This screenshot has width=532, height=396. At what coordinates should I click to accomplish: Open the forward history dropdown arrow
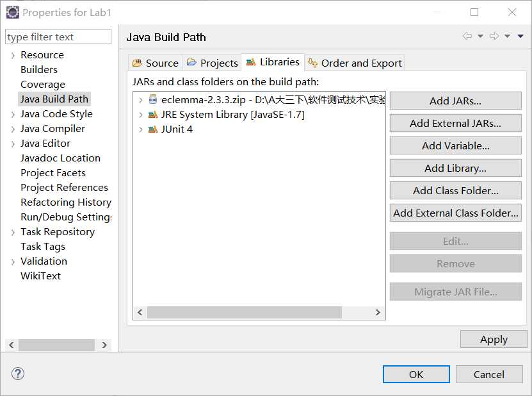(507, 36)
